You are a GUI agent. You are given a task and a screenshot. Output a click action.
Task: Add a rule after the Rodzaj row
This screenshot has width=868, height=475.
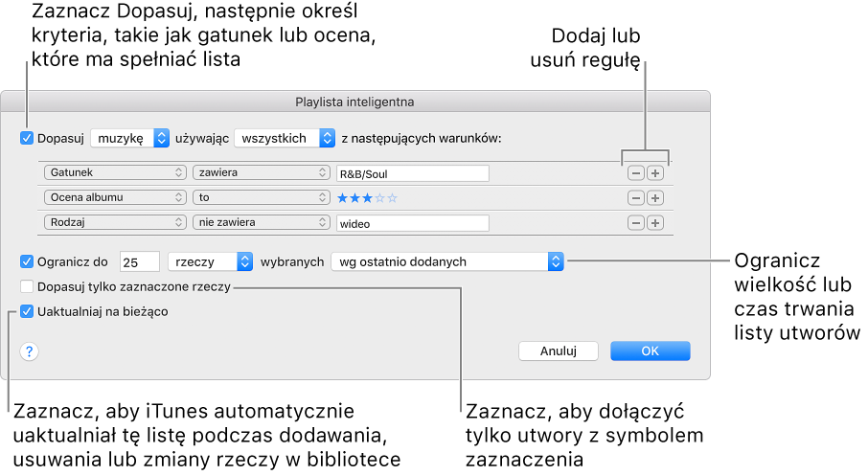(x=655, y=223)
